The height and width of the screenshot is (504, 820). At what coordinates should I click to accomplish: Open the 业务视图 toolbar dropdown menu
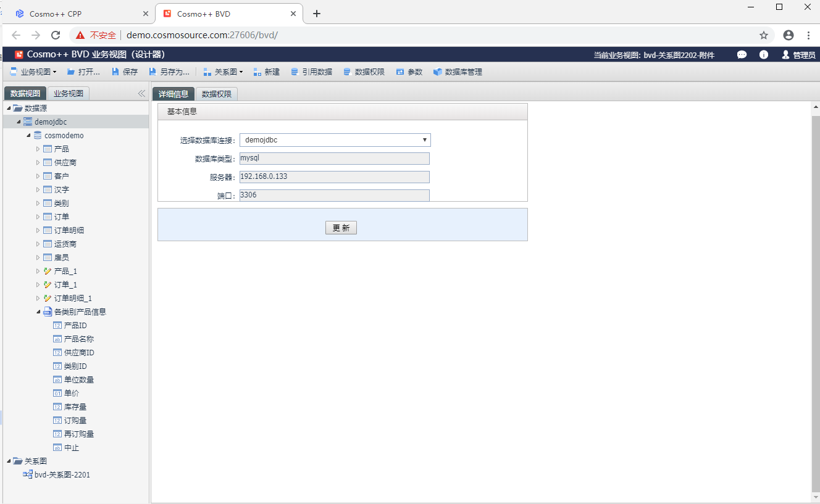point(33,72)
